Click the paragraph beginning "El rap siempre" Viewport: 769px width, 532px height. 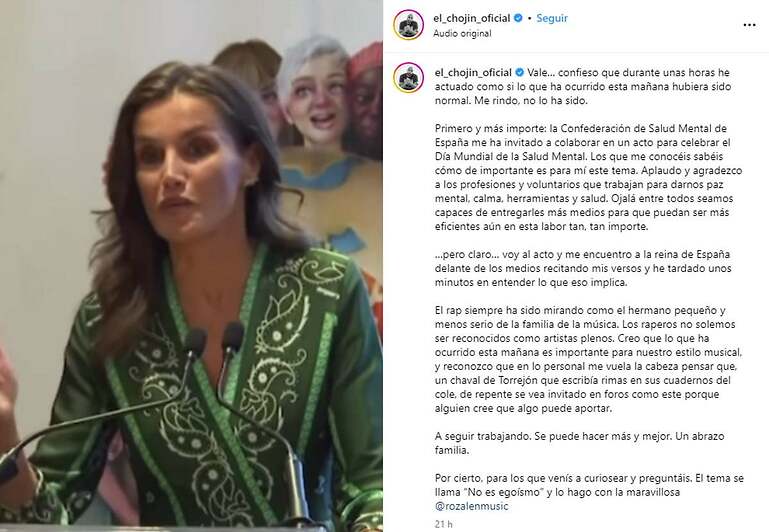[x=589, y=359]
